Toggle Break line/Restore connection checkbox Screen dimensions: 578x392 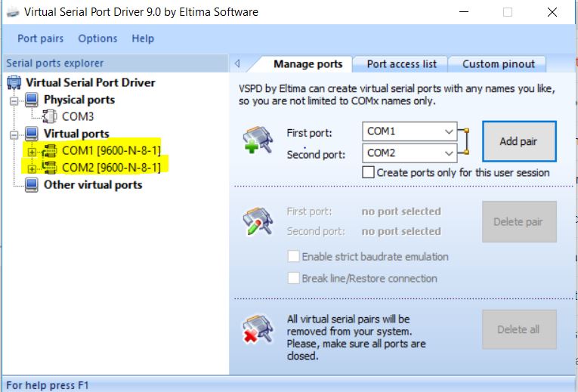coord(293,278)
